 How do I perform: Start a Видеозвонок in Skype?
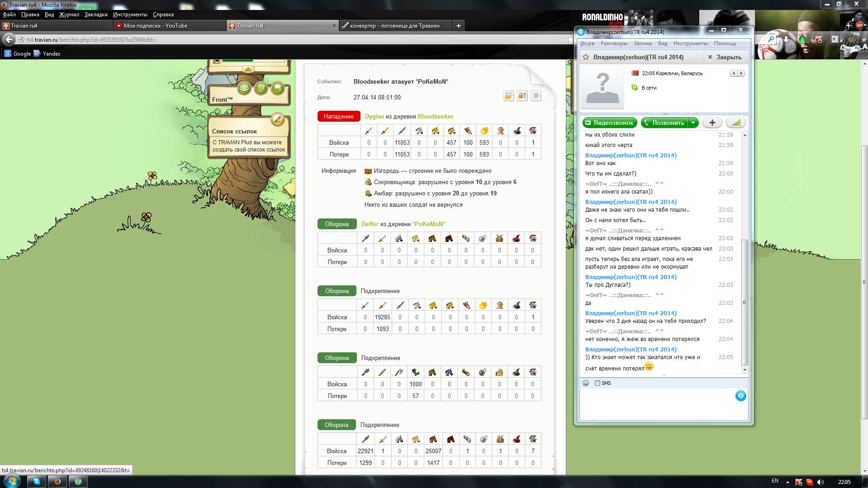click(x=610, y=123)
